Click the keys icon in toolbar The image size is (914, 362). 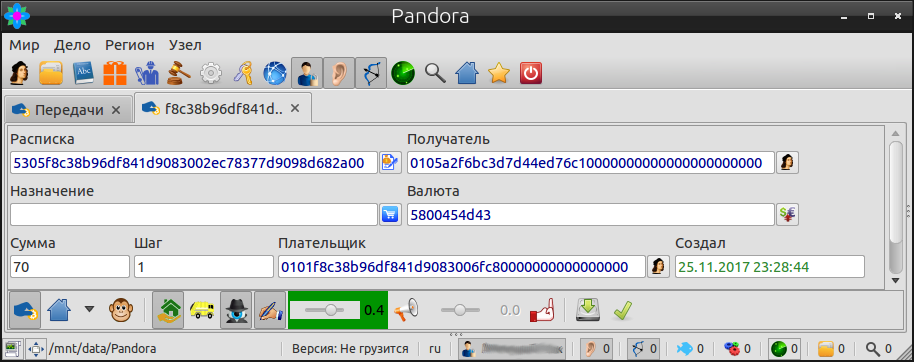(242, 73)
